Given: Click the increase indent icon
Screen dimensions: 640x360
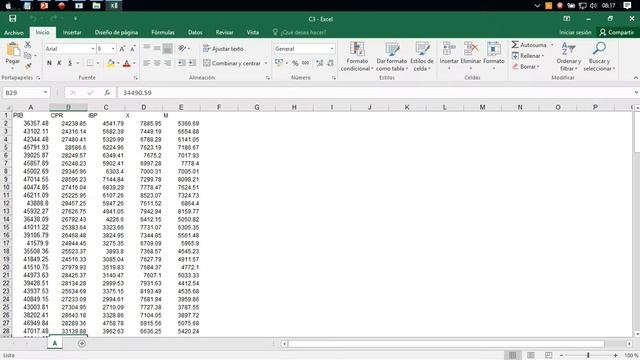Looking at the screenshot, I should point(191,63).
